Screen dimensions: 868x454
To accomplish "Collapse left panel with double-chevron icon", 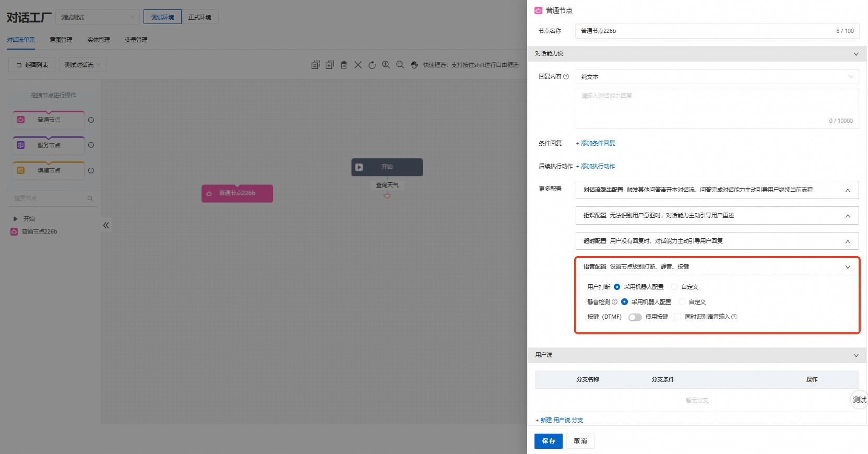I will (x=106, y=225).
